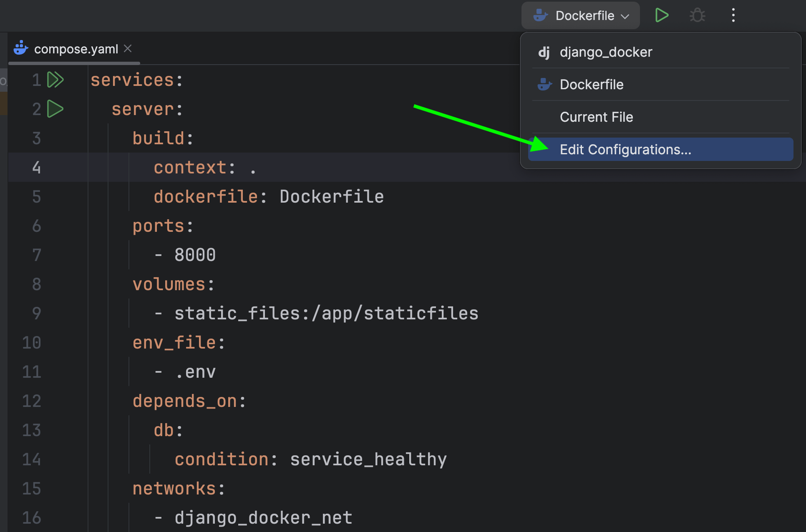Click the chevron arrow beside Dockerfile selector
This screenshot has height=532, width=806.
click(625, 16)
